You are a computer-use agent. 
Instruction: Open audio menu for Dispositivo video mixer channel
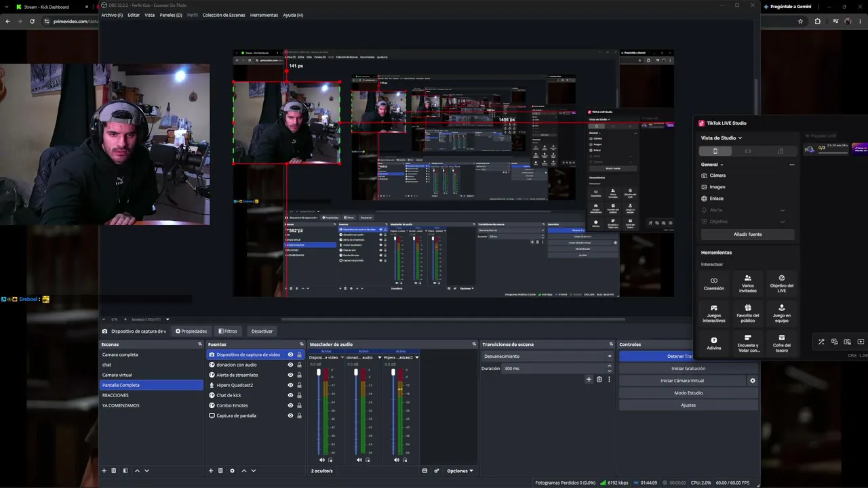(x=342, y=357)
